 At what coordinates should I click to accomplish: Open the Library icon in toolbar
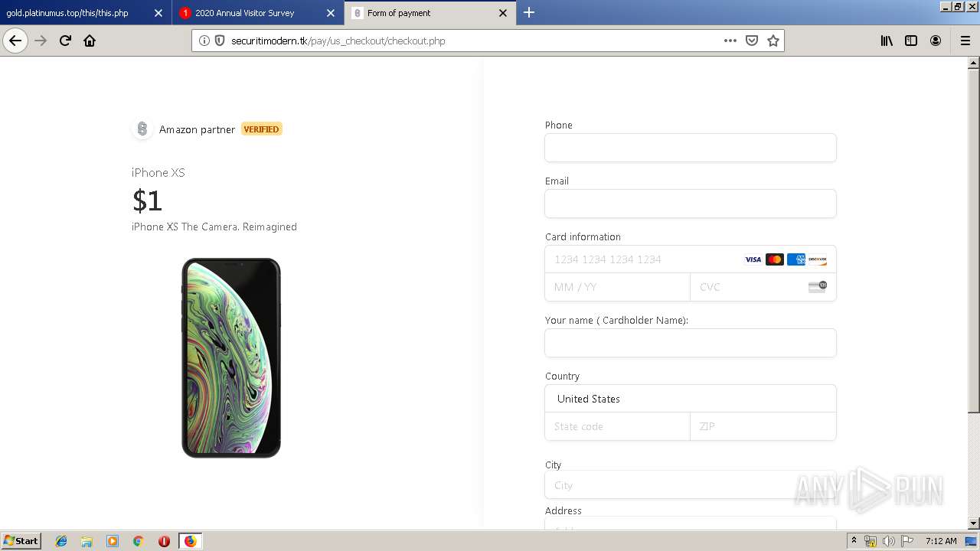pyautogui.click(x=887, y=41)
